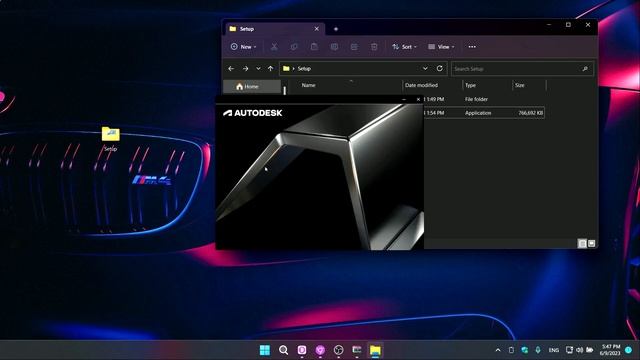The image size is (640, 360).
Task: Click the window-shaped app icon on taskbar
Action: coord(357,350)
